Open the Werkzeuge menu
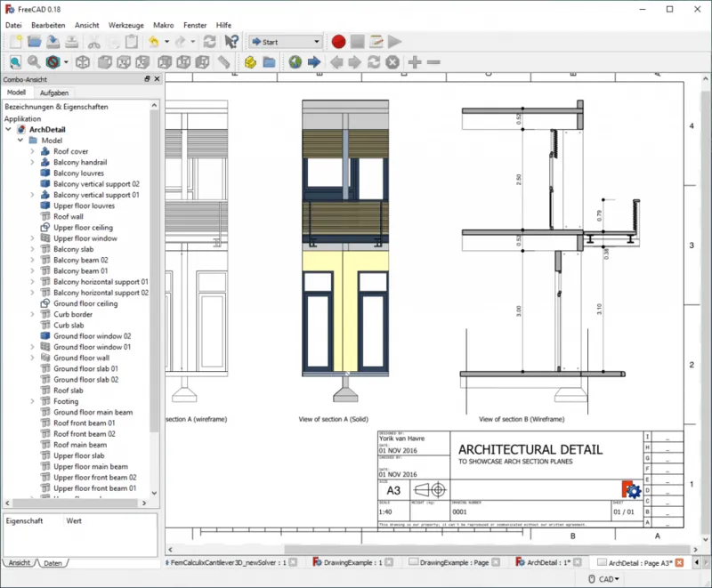This screenshot has width=712, height=588. tap(125, 25)
